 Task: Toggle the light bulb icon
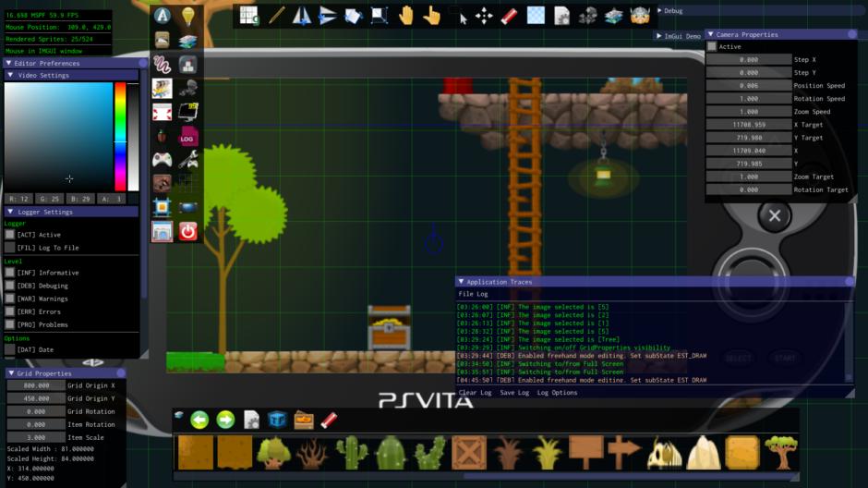(187, 16)
